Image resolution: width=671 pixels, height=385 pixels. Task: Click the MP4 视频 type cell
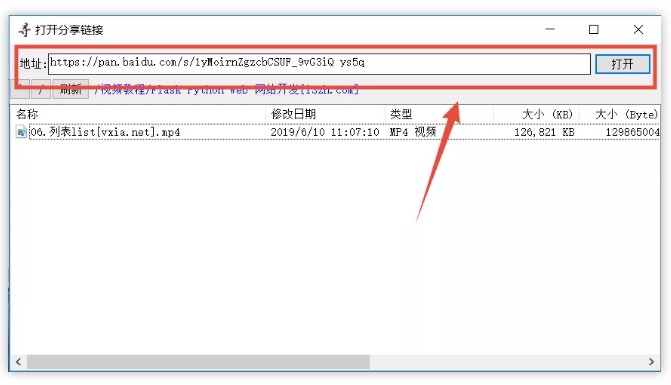click(413, 132)
